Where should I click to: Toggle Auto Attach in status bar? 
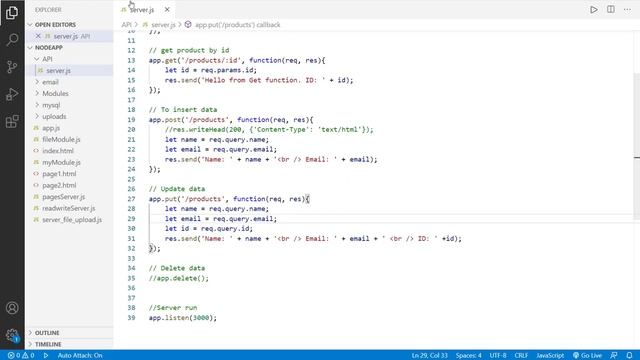(x=80, y=356)
